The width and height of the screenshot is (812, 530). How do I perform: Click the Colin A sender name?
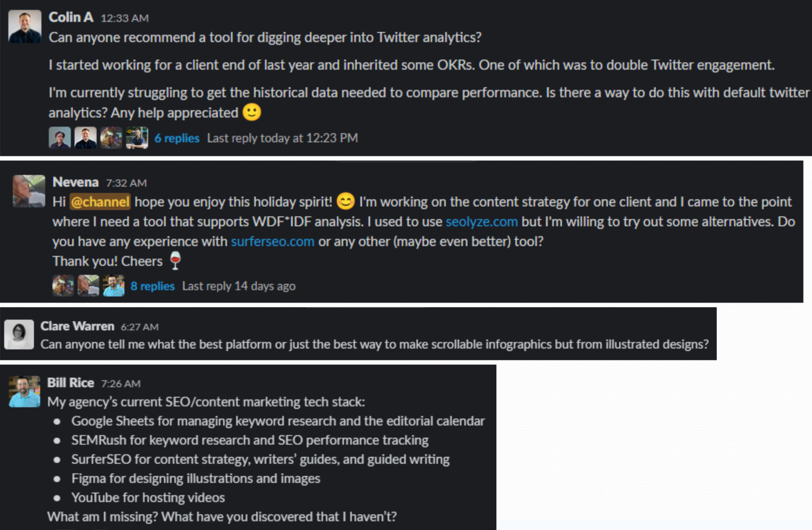click(71, 17)
